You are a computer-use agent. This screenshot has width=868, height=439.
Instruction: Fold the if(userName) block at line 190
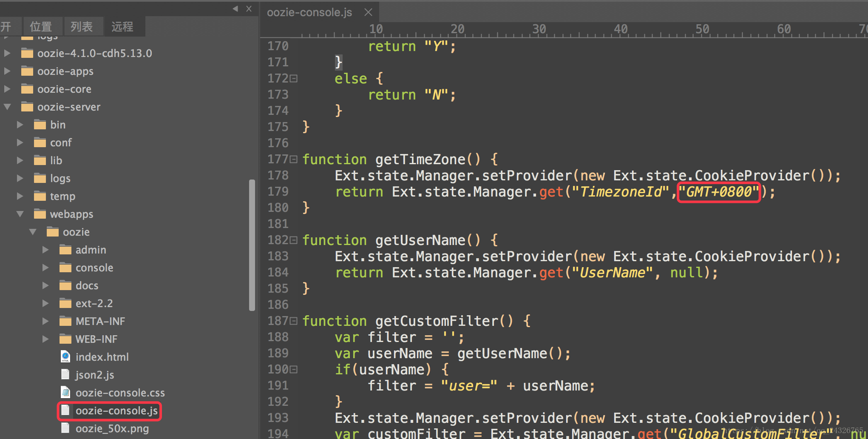click(x=294, y=370)
